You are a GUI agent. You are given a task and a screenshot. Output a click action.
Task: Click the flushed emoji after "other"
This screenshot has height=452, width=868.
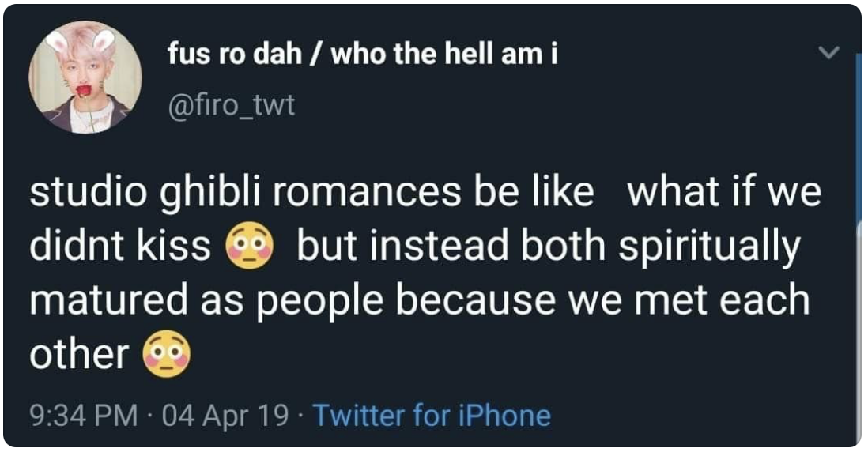pyautogui.click(x=167, y=354)
